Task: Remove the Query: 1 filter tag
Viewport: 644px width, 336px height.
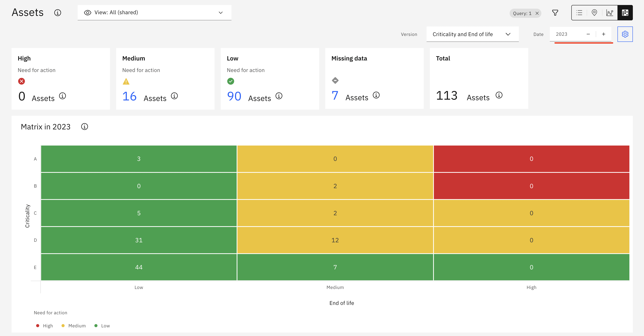Action: (x=537, y=13)
